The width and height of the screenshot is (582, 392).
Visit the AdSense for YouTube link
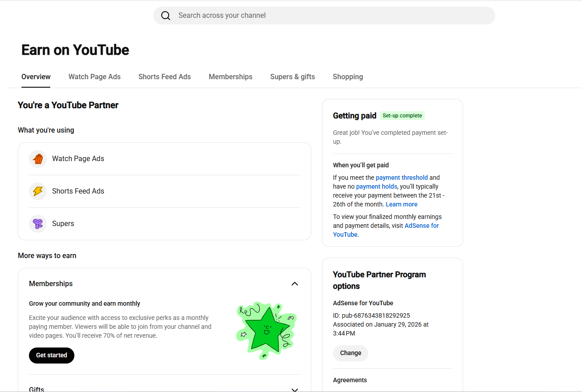[386, 230]
